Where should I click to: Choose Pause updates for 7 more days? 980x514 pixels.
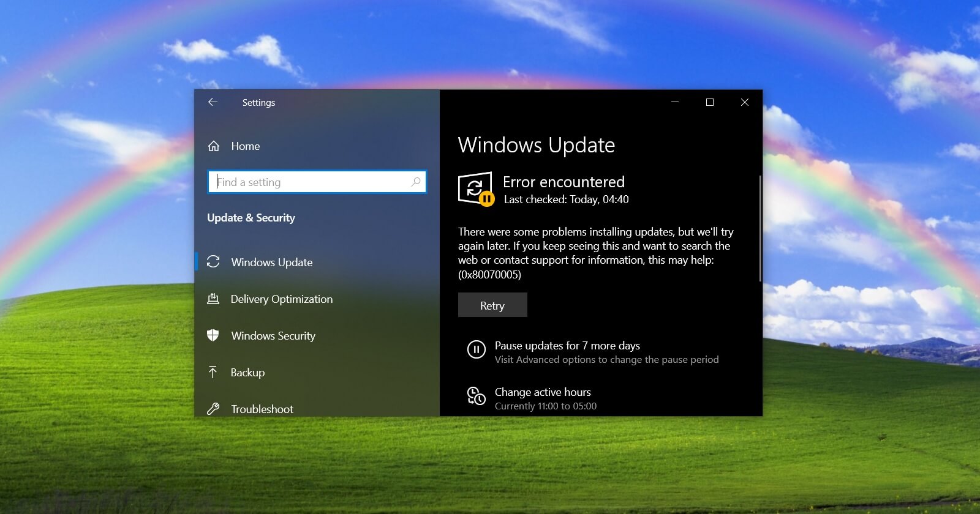(x=567, y=346)
